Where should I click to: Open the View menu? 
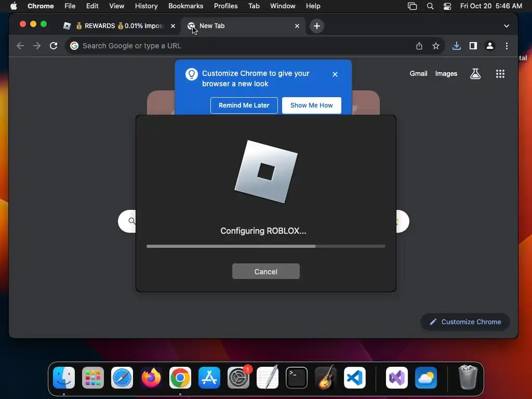click(x=116, y=6)
